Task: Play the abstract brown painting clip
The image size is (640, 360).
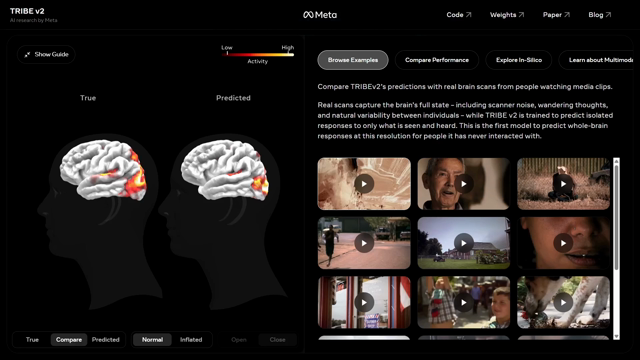Action: tap(364, 184)
